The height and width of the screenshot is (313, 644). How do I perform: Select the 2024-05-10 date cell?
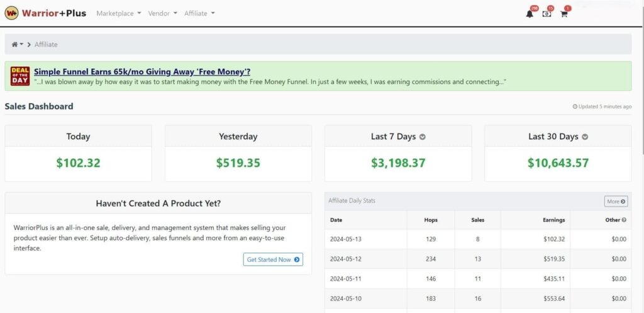346,299
